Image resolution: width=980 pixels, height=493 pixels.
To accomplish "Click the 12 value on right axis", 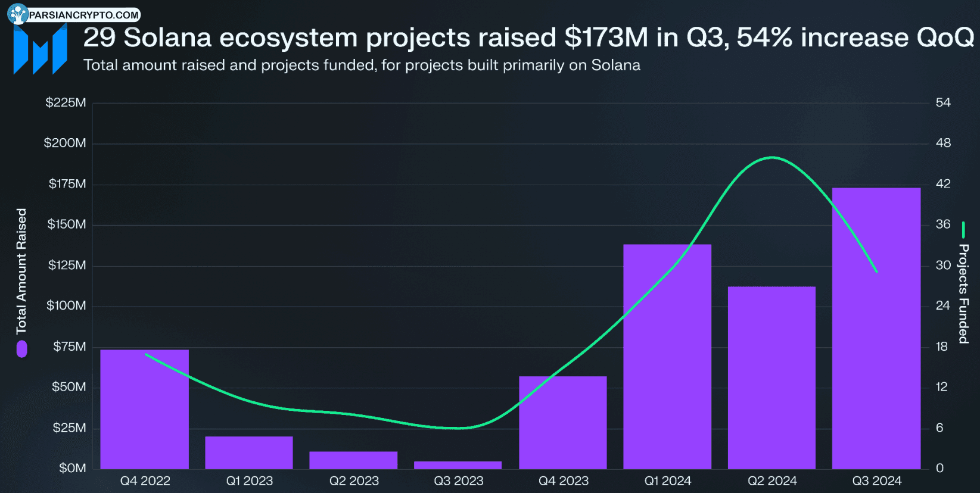I will pos(942,387).
